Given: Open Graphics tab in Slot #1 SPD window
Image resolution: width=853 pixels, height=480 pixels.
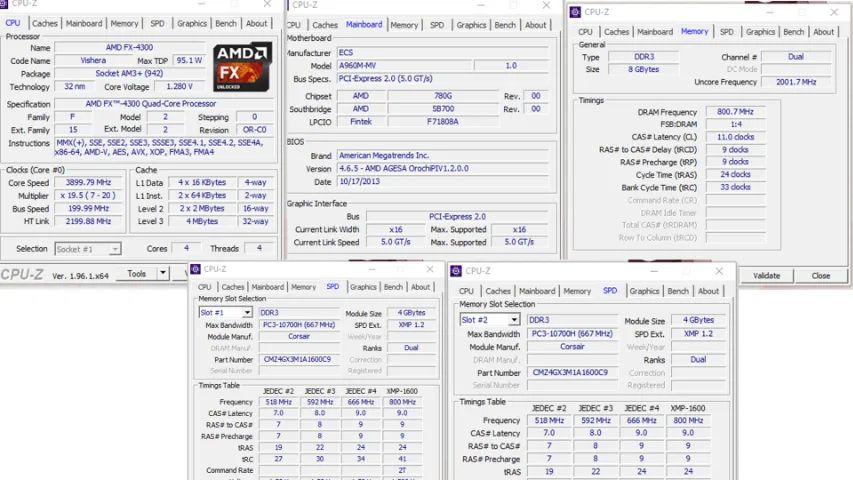Looking at the screenshot, I should [363, 287].
